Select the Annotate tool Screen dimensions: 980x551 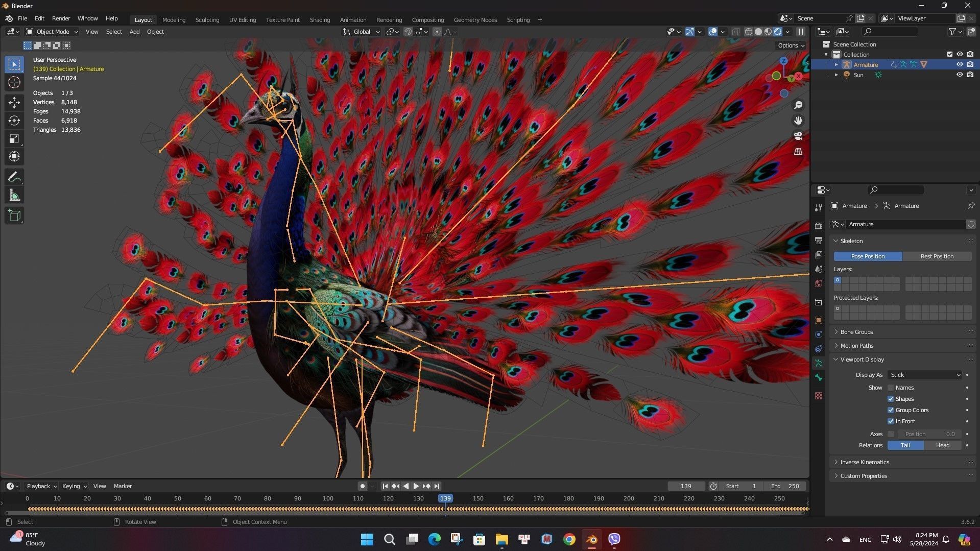[14, 177]
